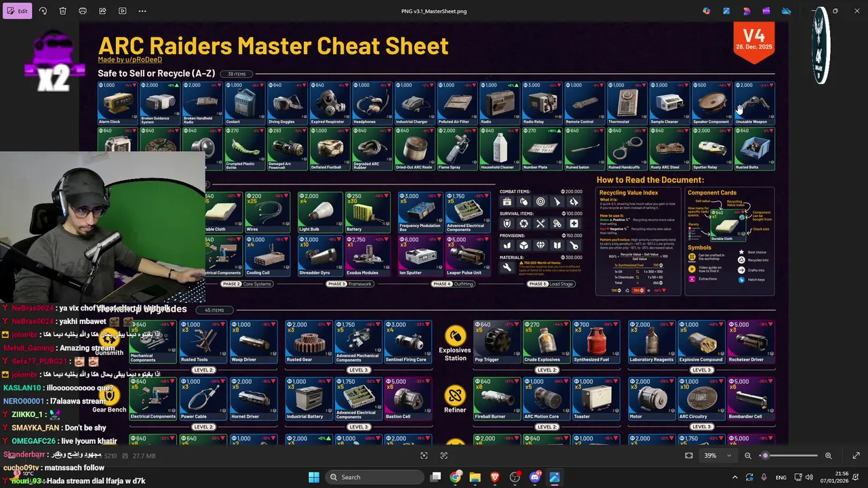Open volume control from the tray
Screen dimensions: 868x488
pyautogui.click(x=809, y=477)
